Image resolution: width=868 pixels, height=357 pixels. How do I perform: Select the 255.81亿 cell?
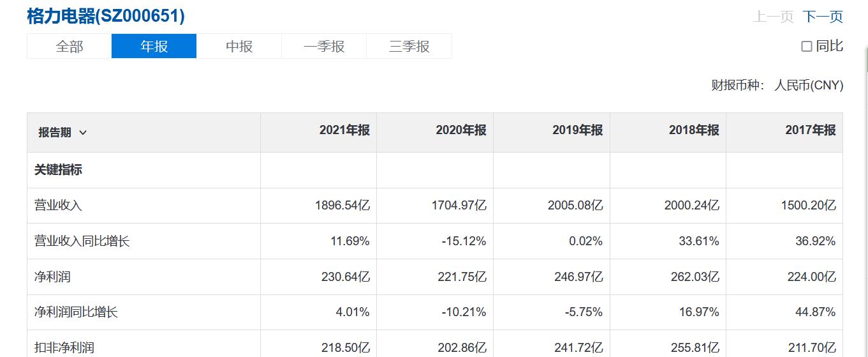click(668, 345)
